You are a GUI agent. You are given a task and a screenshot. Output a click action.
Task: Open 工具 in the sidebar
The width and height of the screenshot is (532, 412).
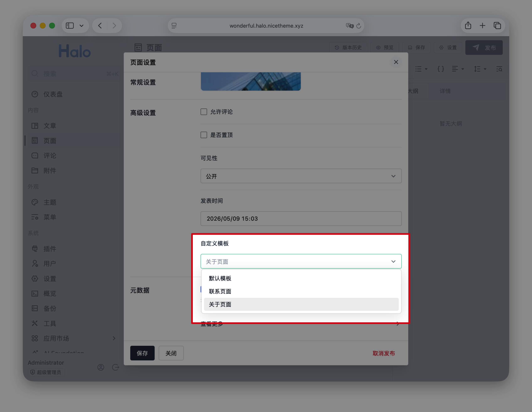pyautogui.click(x=75, y=323)
